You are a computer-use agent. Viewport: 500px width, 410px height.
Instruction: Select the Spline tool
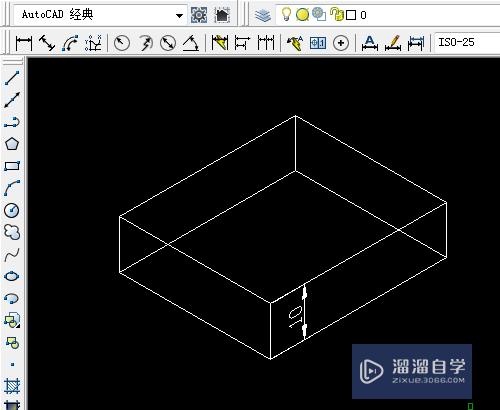12,255
